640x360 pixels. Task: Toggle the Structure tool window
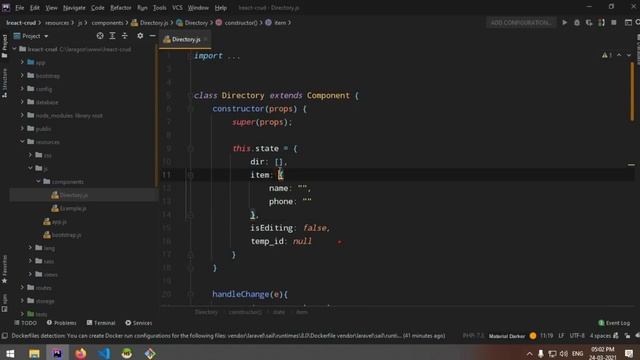pos(4,83)
